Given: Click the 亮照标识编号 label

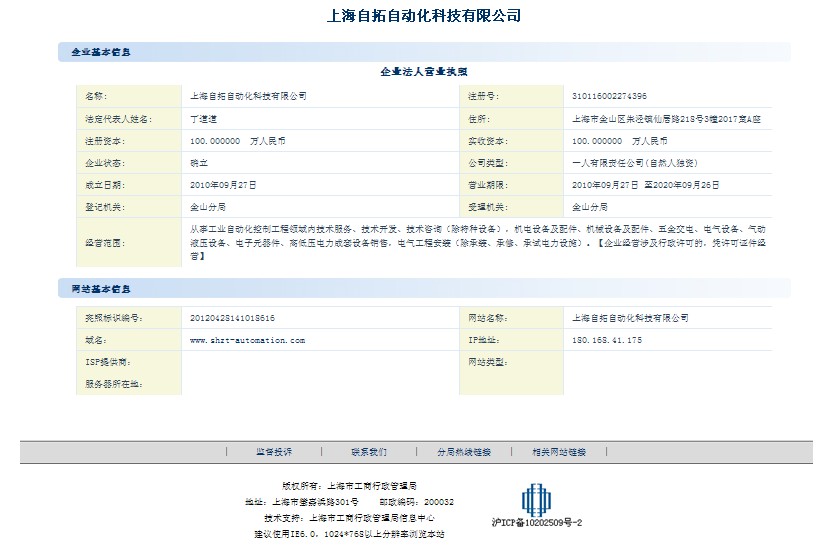Looking at the screenshot, I should pyautogui.click(x=114, y=318).
